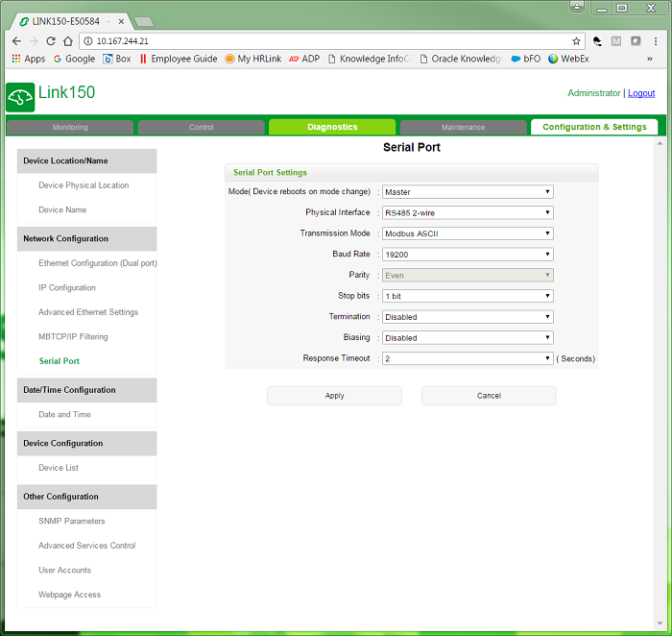Switch to the Maintenance tab
This screenshot has height=636, width=672.
464,127
